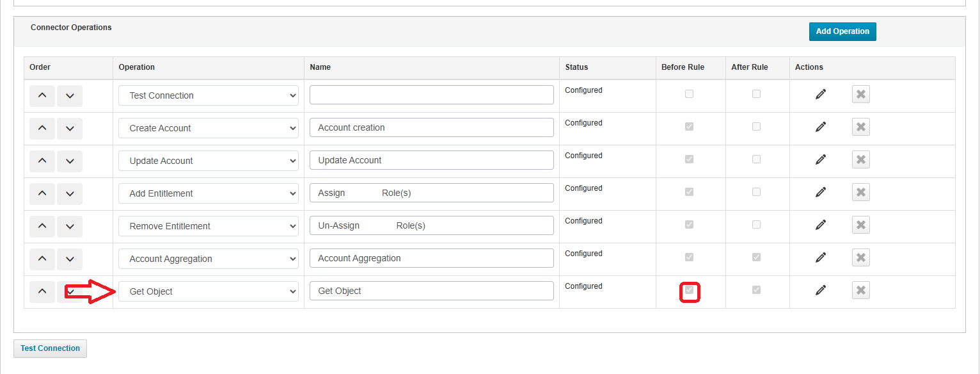Screen dimensions: 980x374
Task: Move Account Aggregation operation down
Action: [x=70, y=258]
